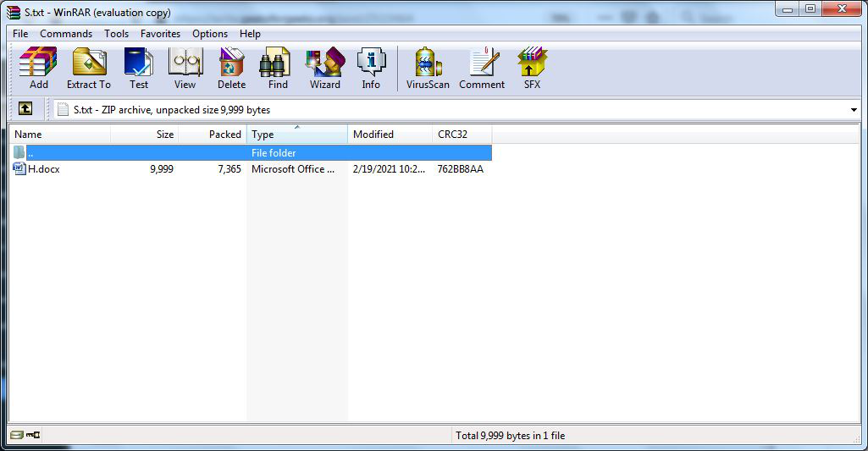
Task: Click the 2/19/2021 modified date cell
Action: (x=390, y=168)
